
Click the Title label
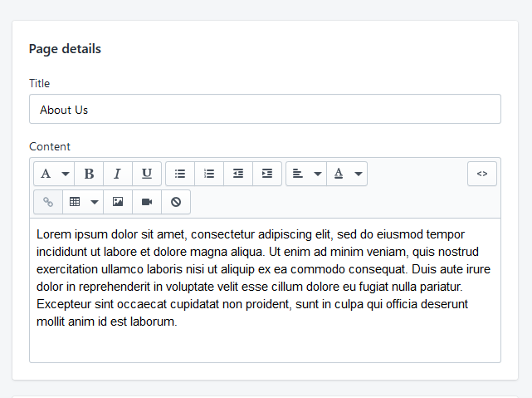click(x=39, y=83)
